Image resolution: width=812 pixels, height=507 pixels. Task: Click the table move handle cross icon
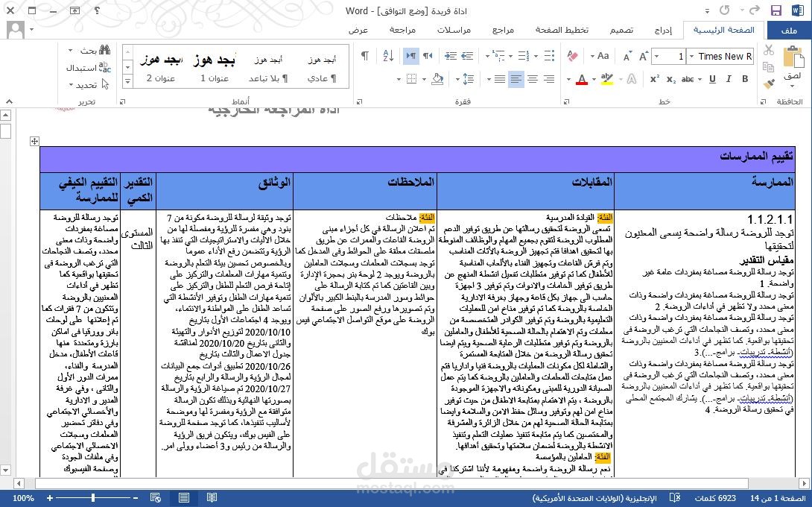pos(34,141)
